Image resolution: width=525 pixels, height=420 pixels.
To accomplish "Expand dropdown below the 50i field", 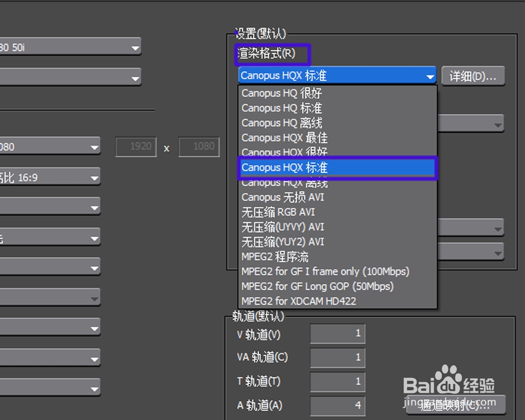I will click(70, 77).
